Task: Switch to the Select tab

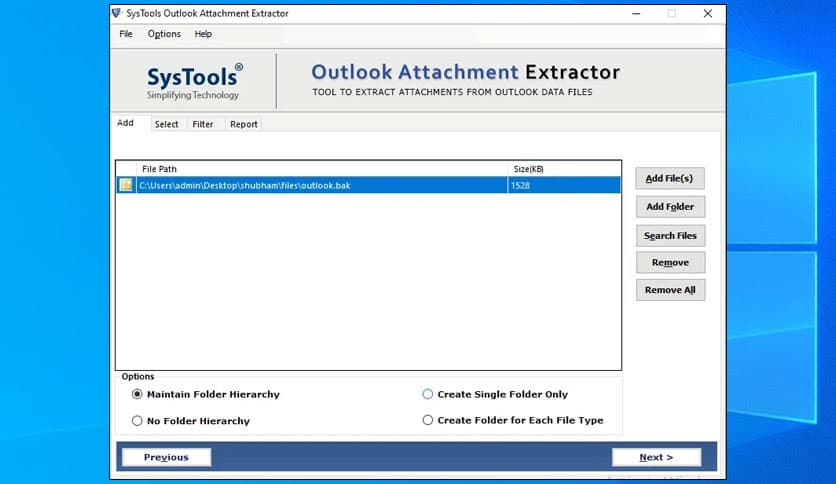Action: click(166, 124)
